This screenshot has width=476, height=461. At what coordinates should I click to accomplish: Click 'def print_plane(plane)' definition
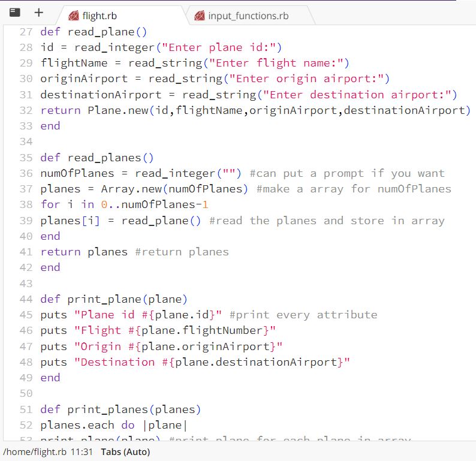(x=114, y=299)
